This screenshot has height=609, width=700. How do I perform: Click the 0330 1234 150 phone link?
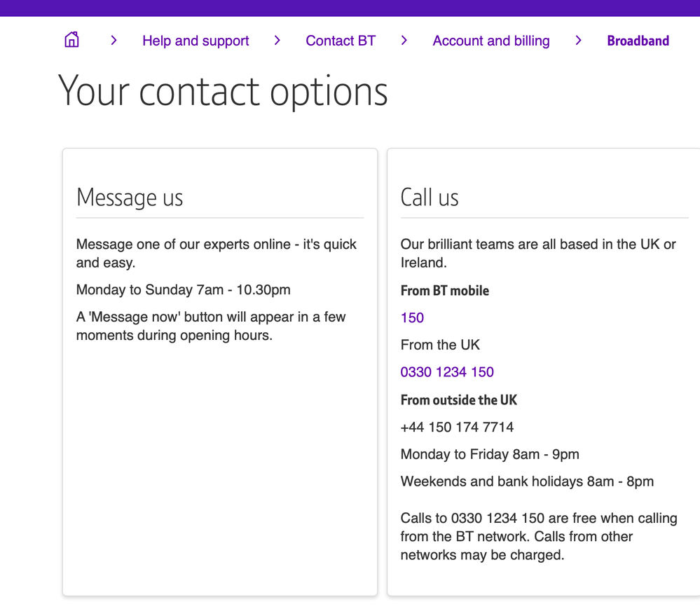[447, 371]
